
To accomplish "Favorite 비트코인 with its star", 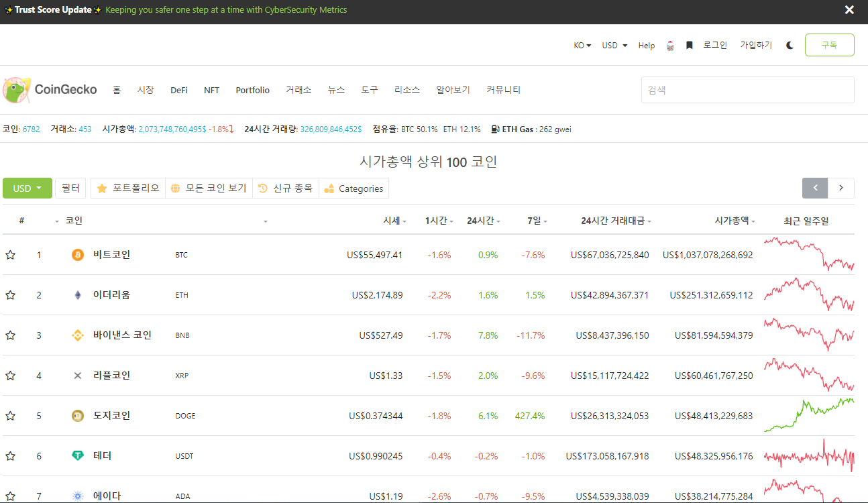I will (x=10, y=255).
